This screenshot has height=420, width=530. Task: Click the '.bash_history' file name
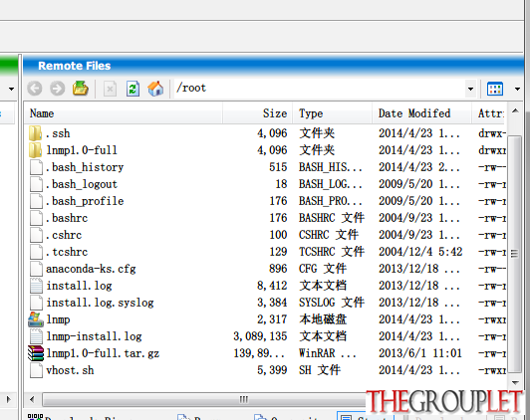coord(85,167)
